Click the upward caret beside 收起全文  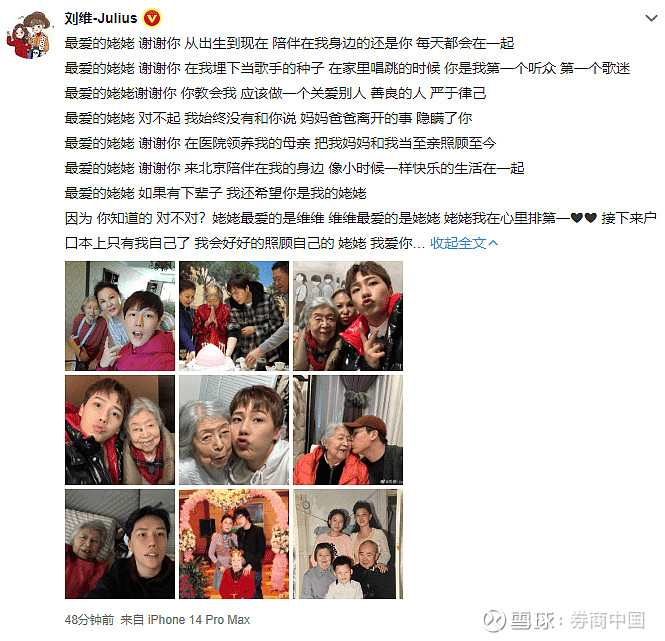coord(493,243)
